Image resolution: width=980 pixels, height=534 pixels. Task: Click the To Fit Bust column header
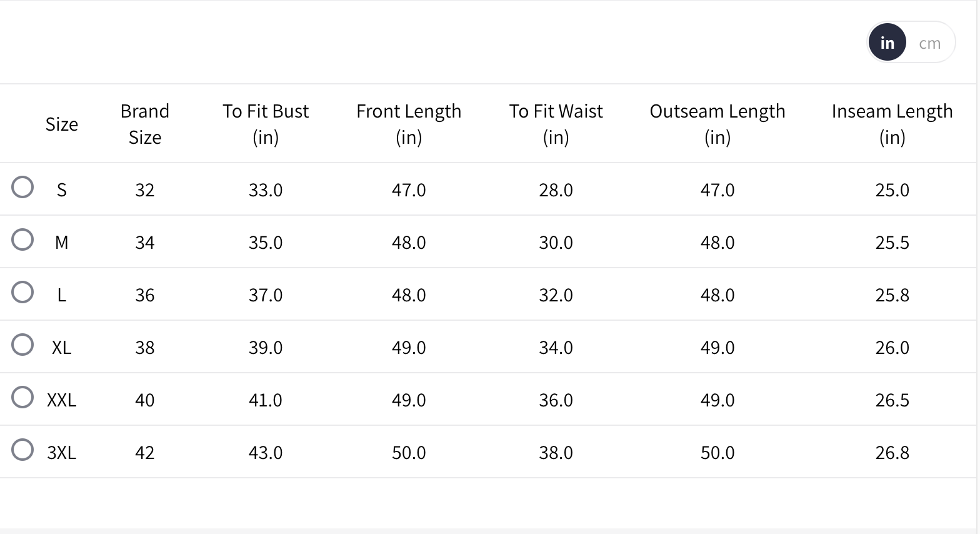pos(266,124)
